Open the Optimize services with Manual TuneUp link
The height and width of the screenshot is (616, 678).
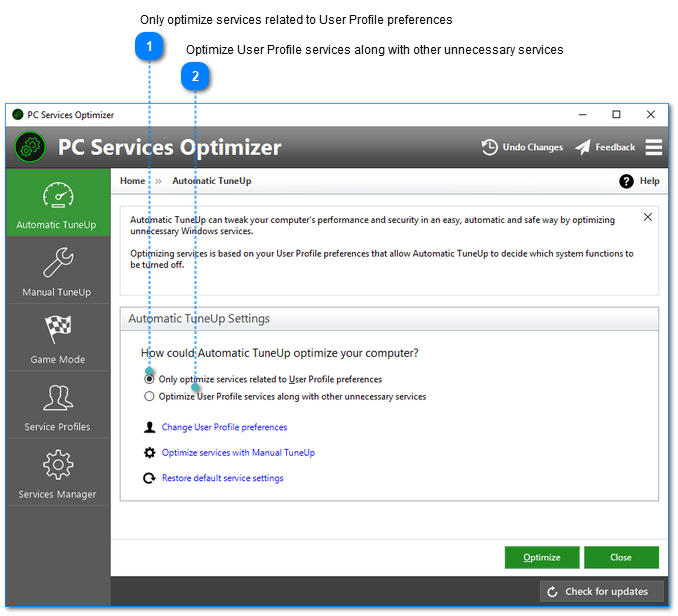pos(238,453)
